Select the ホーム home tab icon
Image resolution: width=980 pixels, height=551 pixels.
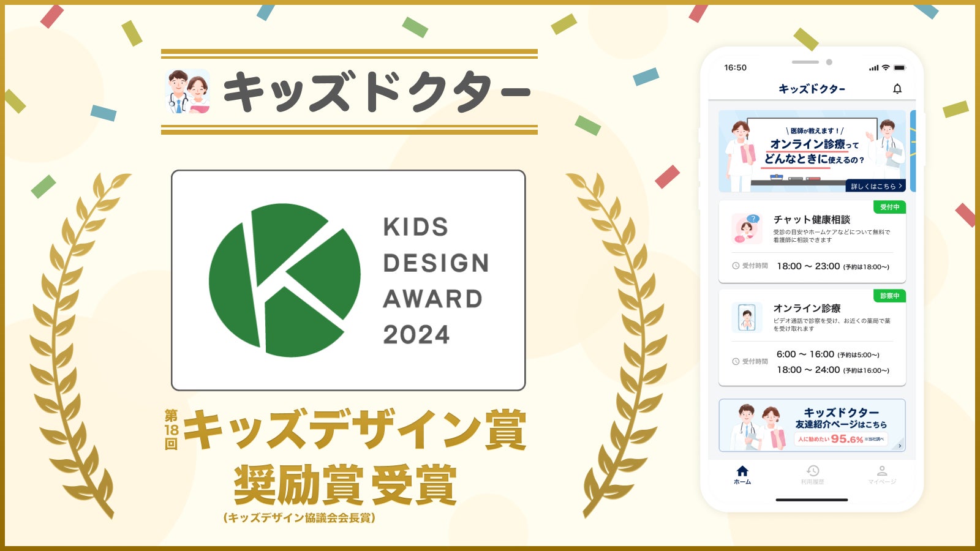(742, 471)
